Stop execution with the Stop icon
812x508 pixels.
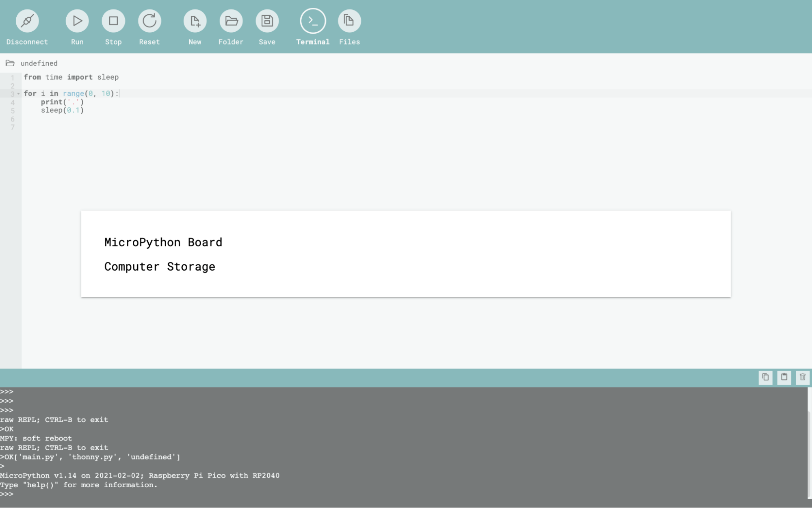(x=113, y=21)
